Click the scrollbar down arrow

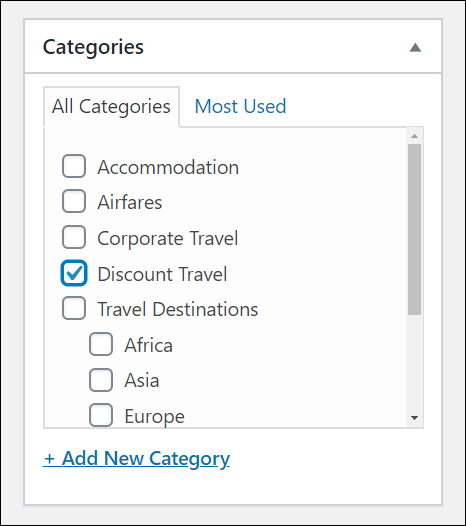coord(414,418)
